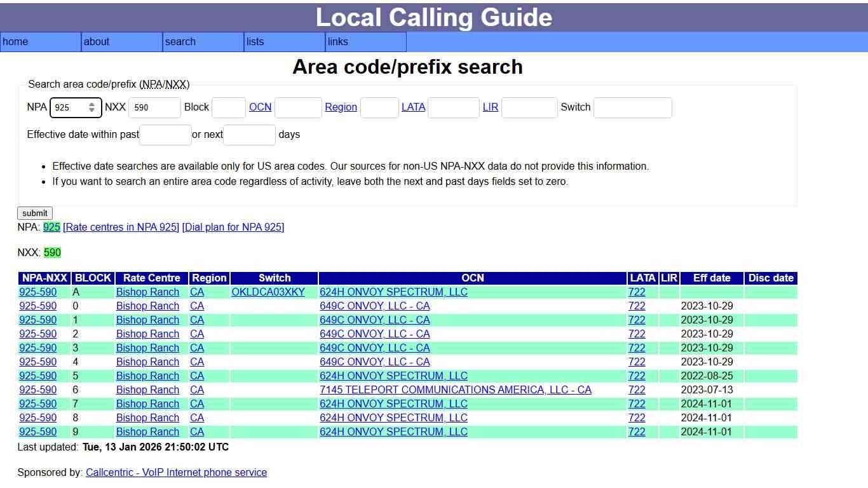This screenshot has height=488, width=868.
Task: Click the submit button
Action: pos(34,213)
